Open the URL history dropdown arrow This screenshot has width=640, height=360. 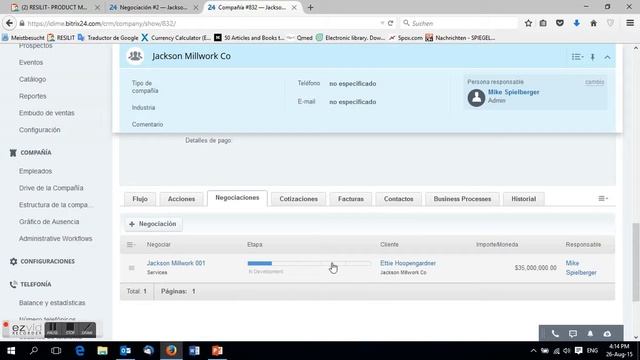tap(382, 23)
